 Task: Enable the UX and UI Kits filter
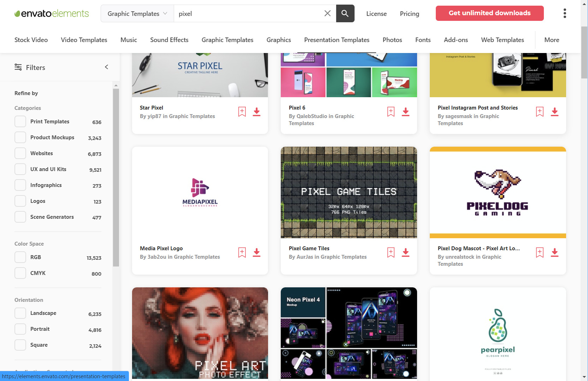(x=20, y=169)
